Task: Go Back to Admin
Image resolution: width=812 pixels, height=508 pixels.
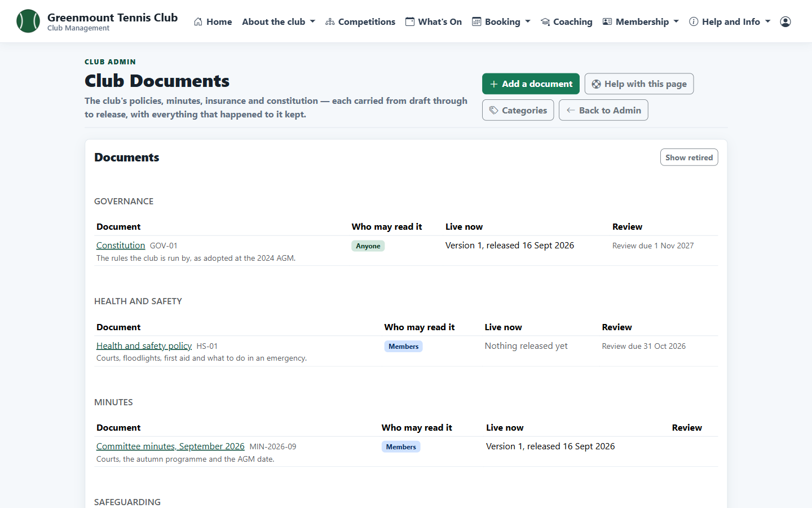Action: coord(603,110)
